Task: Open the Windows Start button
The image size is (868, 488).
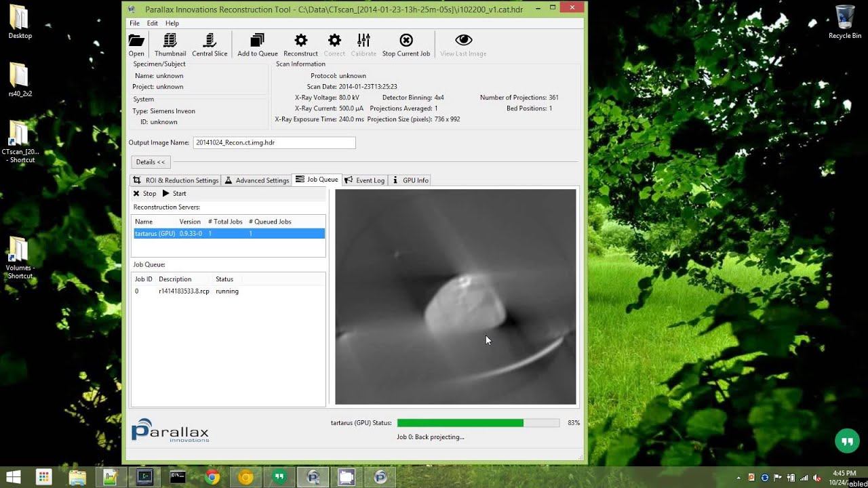Action: [x=13, y=477]
